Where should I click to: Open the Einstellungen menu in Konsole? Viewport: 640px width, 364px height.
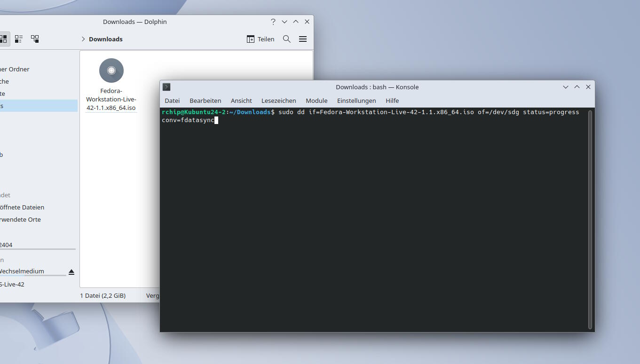(x=356, y=101)
